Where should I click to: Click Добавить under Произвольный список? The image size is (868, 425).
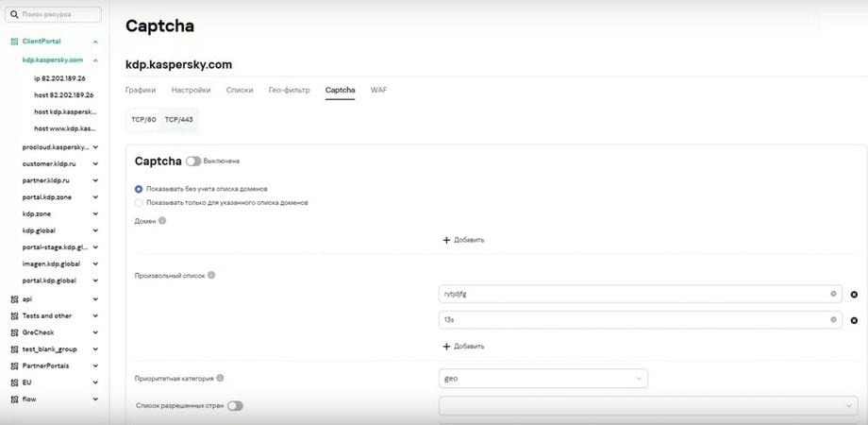464,347
